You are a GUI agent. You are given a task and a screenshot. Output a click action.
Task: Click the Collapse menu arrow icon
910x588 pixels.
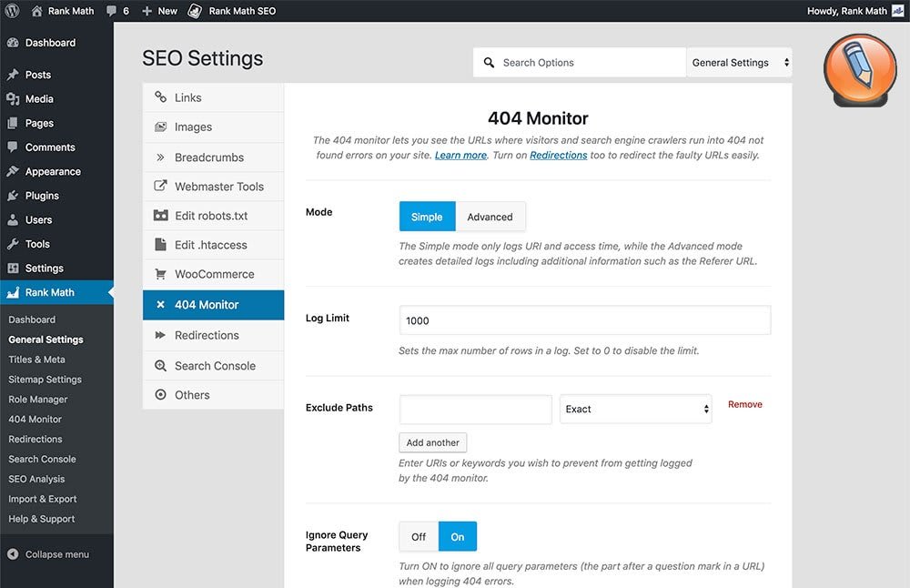(x=13, y=554)
